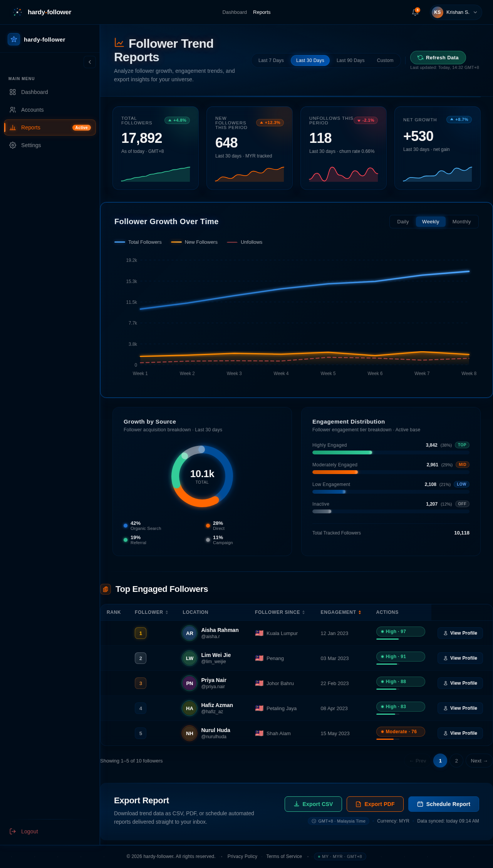Viewport: 493px width, 868px height.
Task: View profile of Nurul Huda
Action: tap(460, 733)
